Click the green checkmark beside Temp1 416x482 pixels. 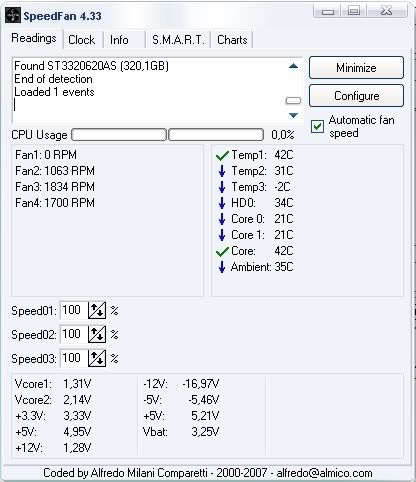(222, 155)
